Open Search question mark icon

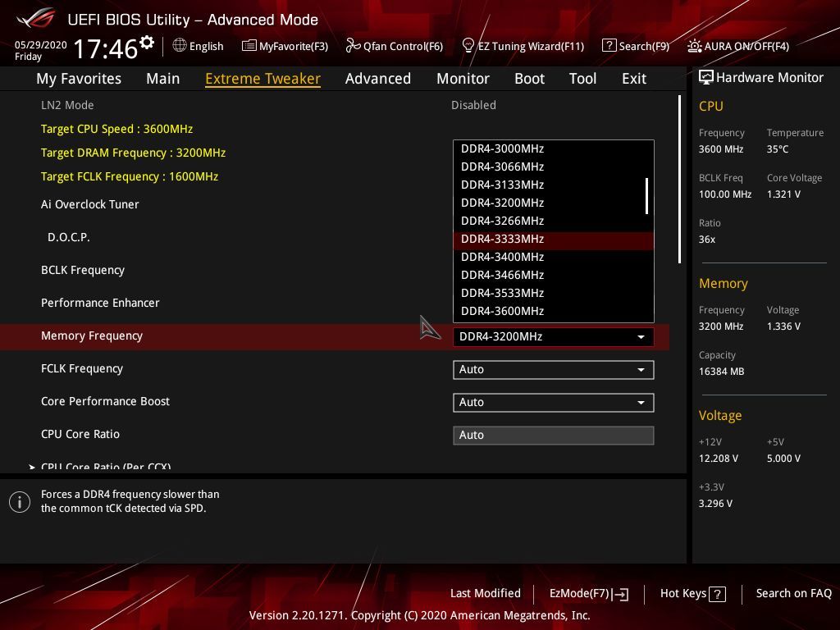(609, 46)
